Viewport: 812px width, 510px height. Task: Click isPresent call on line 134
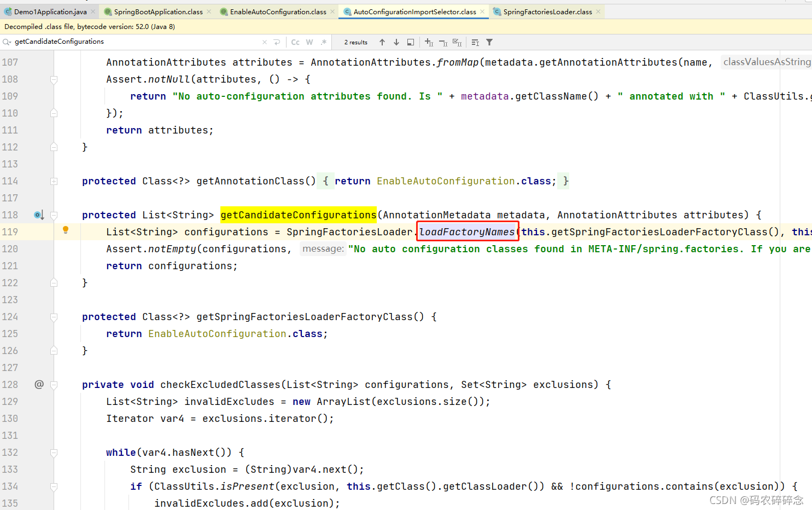[x=248, y=486]
